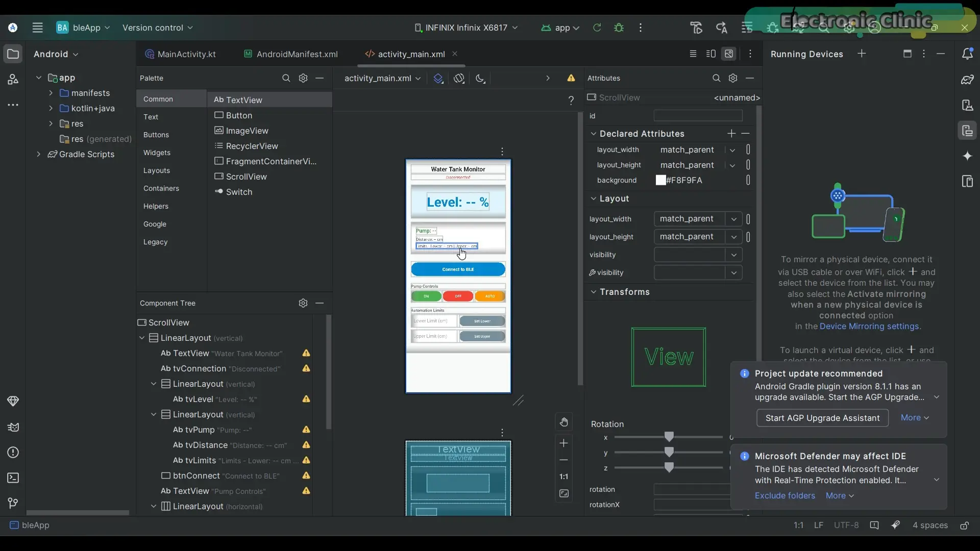This screenshot has width=980, height=551.
Task: Select the Buttons palette category
Action: pos(156,135)
